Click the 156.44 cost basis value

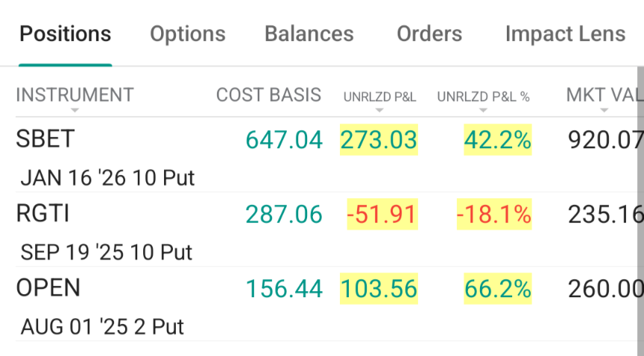(x=284, y=289)
